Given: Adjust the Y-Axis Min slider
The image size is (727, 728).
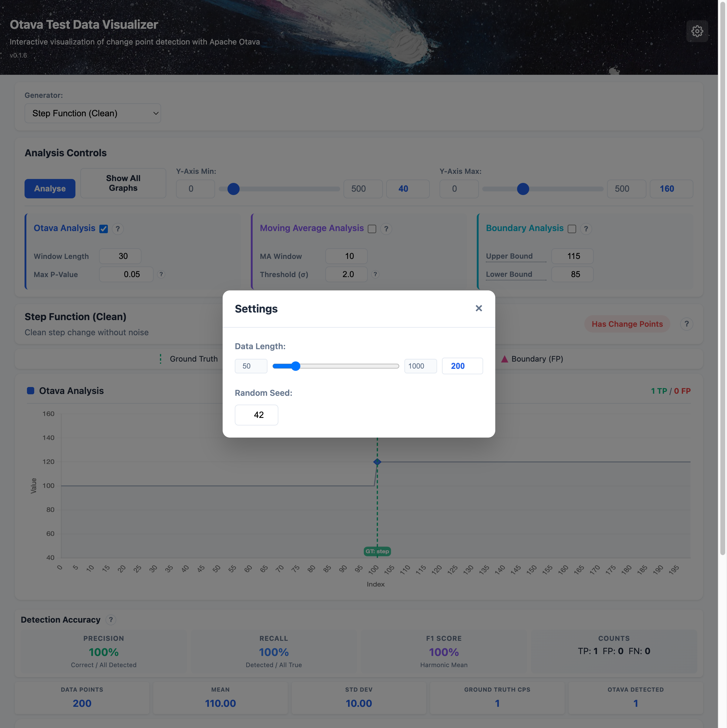Looking at the screenshot, I should (x=279, y=189).
